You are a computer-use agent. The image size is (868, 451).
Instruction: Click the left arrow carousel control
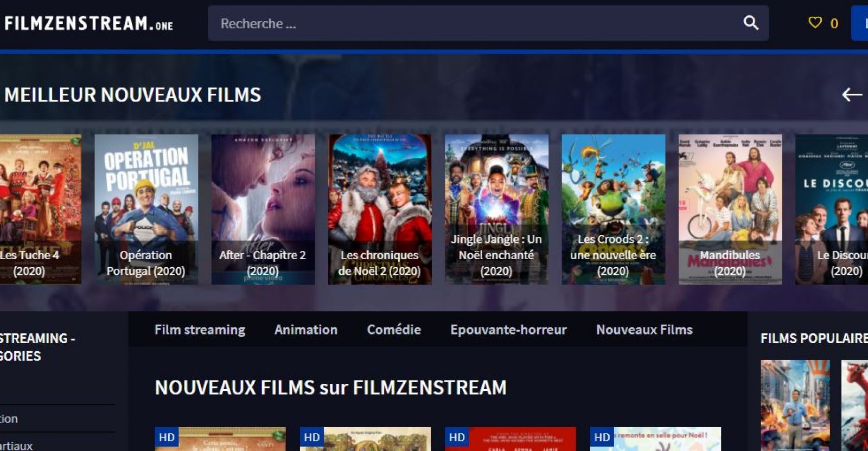(852, 95)
